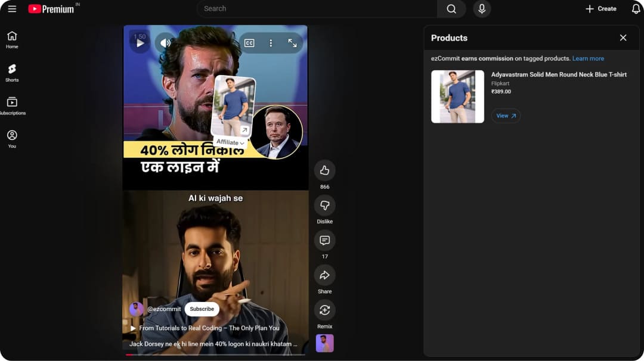This screenshot has width=644, height=361.
Task: Open Shorts in sidebar
Action: pos(12,73)
